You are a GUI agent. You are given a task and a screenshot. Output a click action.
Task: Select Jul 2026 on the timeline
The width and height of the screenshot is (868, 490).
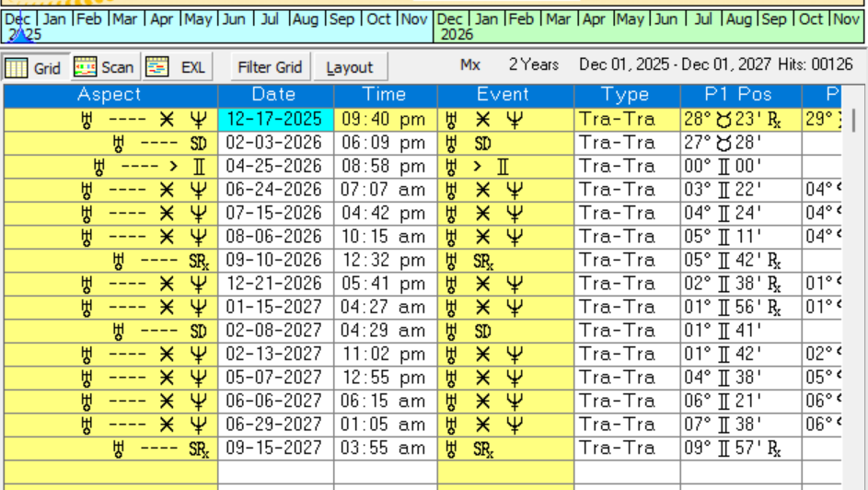point(703,19)
